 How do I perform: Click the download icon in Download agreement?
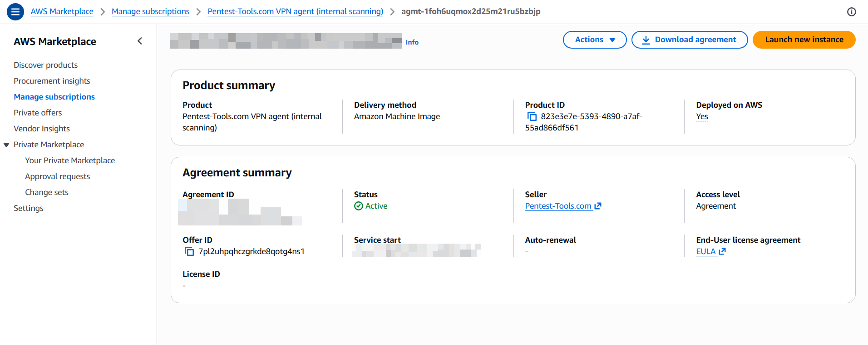646,40
